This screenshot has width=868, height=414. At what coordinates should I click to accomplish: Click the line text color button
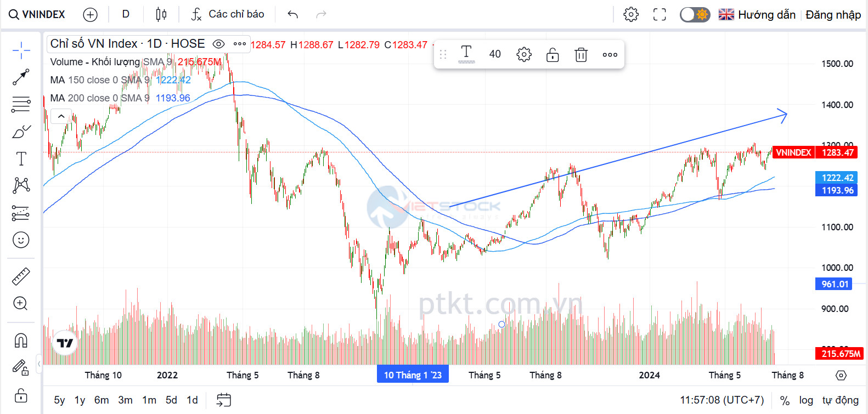466,54
